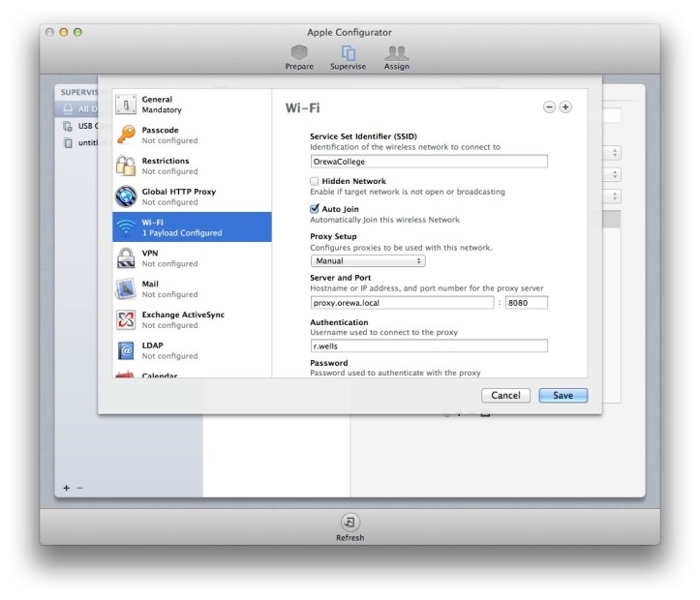Click the green zoom window button
Screen dimensions: 700x600
(77, 32)
